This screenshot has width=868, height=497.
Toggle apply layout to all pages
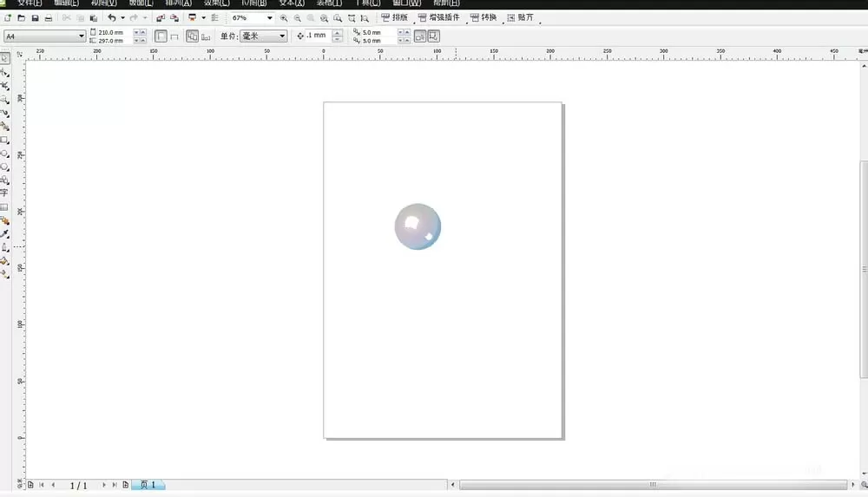(x=192, y=36)
